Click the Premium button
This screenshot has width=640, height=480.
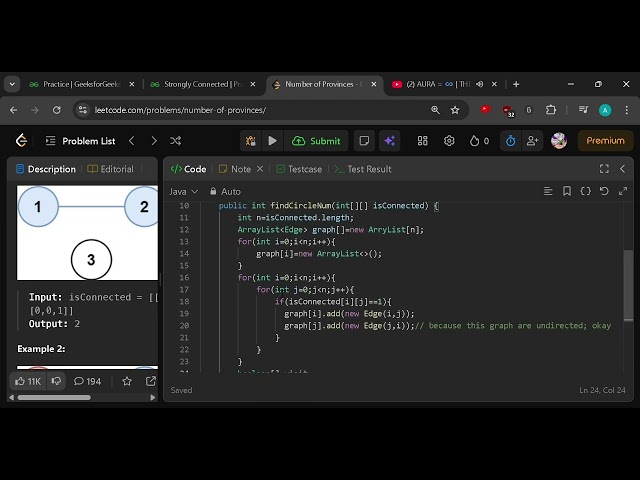pyautogui.click(x=605, y=141)
